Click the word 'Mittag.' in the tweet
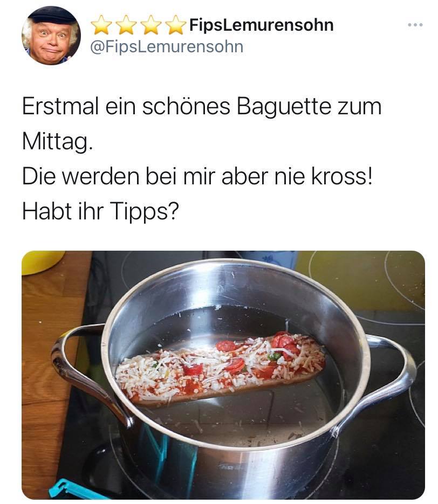 coord(58,142)
